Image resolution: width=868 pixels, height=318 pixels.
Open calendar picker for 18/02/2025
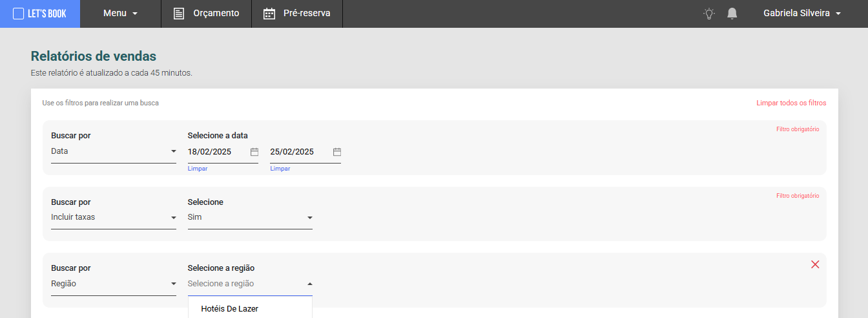point(254,152)
